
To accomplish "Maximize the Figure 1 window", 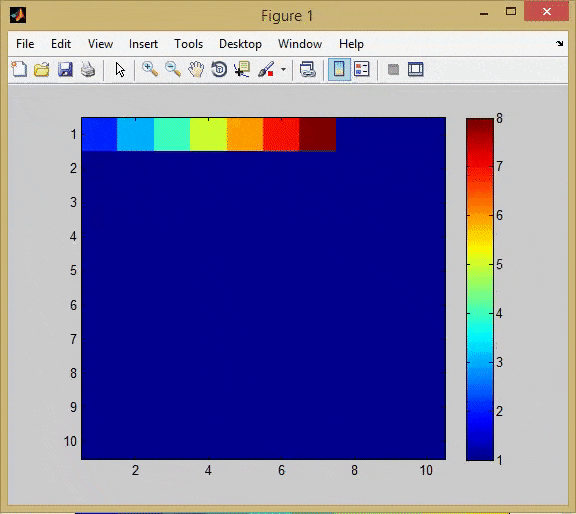I will tap(511, 11).
